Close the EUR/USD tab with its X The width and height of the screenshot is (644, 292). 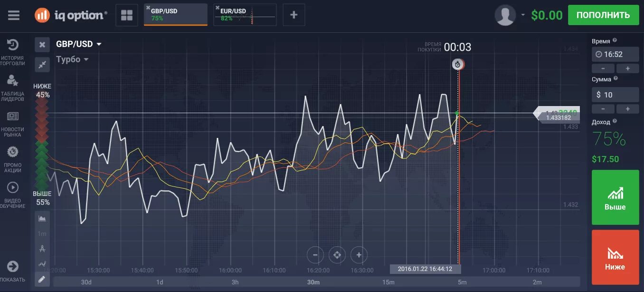point(217,8)
